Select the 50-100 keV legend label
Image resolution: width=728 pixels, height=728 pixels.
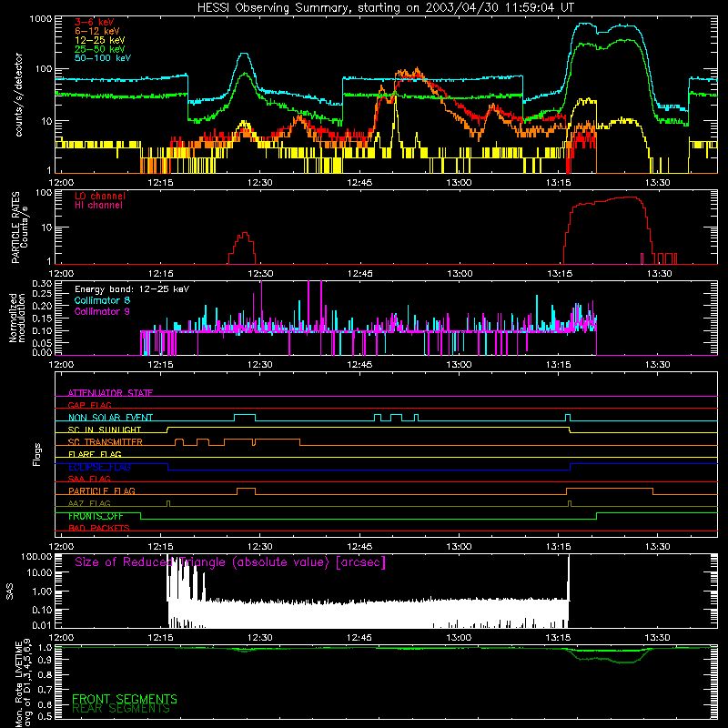103,58
